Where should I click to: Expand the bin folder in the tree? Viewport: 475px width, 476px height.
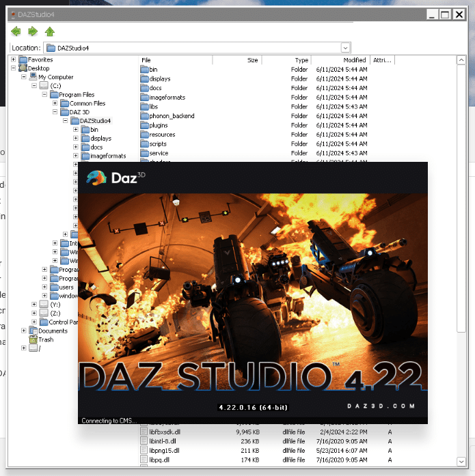pos(76,129)
